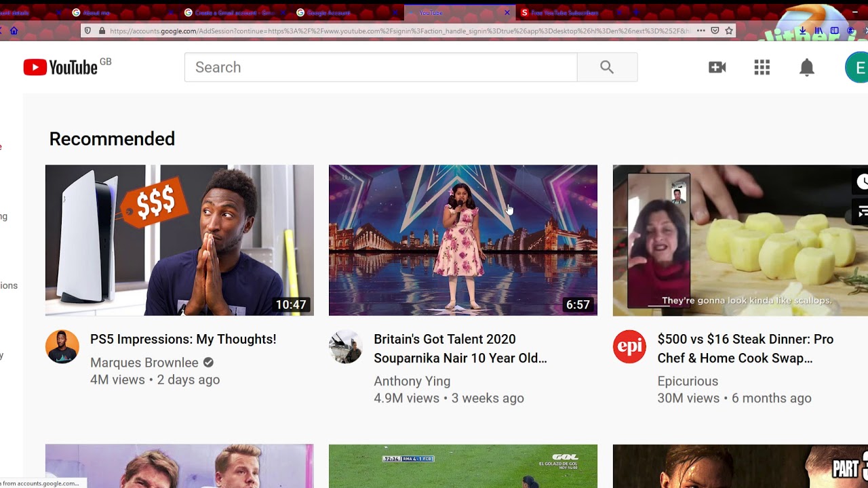The image size is (868, 488).
Task: Open the YouTube apps grid
Action: 762,67
